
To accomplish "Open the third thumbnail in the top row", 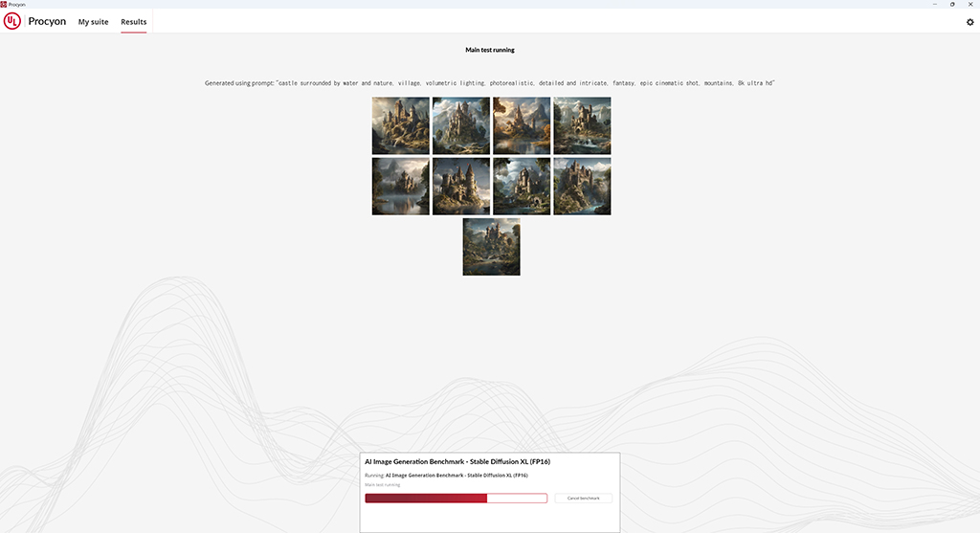I will coord(522,125).
